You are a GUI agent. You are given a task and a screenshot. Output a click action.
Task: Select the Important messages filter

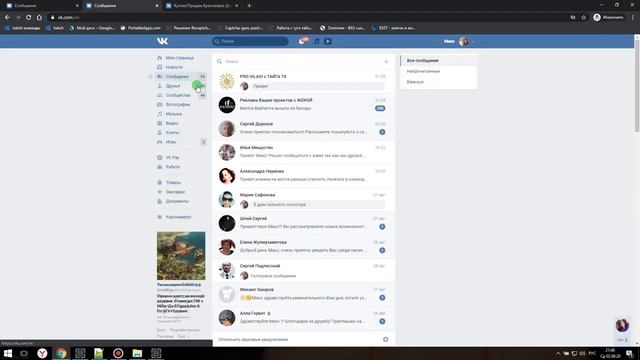pyautogui.click(x=438, y=82)
